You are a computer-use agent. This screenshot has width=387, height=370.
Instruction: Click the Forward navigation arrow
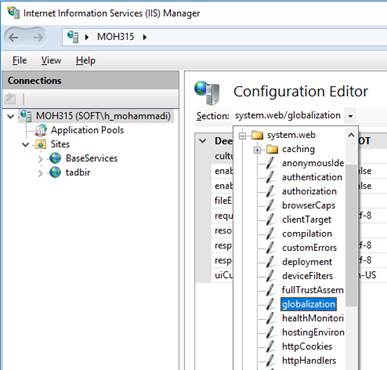coord(38,37)
